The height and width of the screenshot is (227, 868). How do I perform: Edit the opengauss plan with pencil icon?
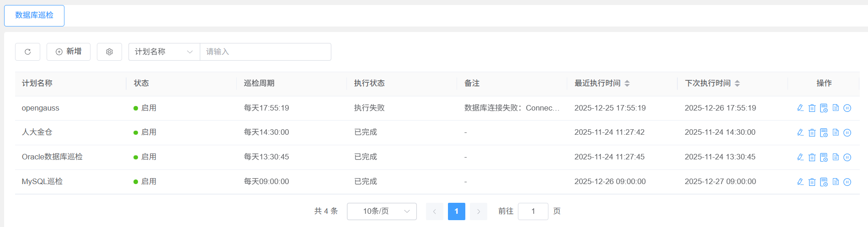pos(800,108)
